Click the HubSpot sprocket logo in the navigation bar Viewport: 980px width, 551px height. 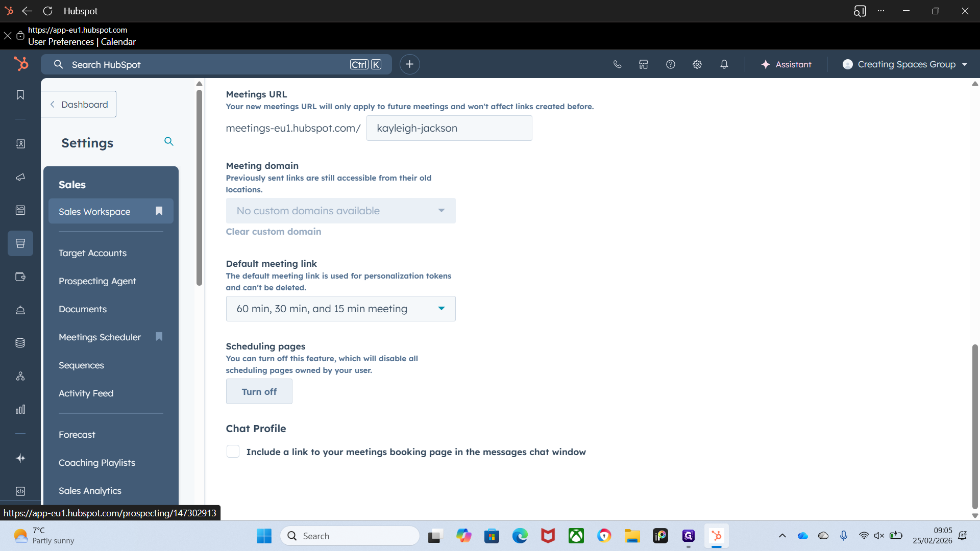click(x=21, y=64)
